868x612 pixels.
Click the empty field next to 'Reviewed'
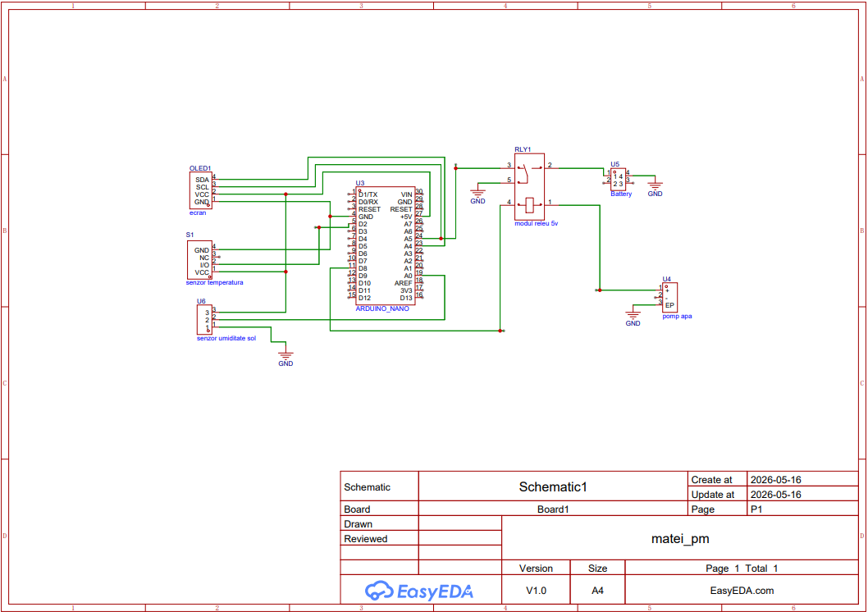pyautogui.click(x=460, y=538)
